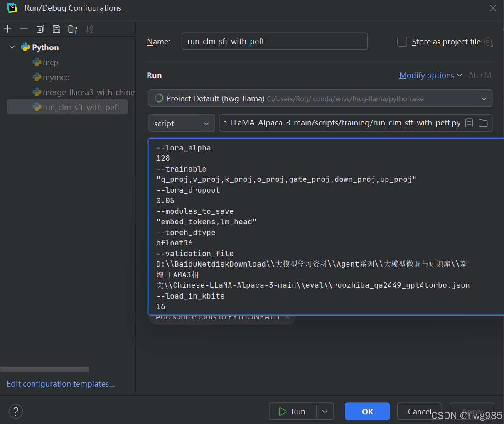Click the Python icon next to mcp

point(37,62)
